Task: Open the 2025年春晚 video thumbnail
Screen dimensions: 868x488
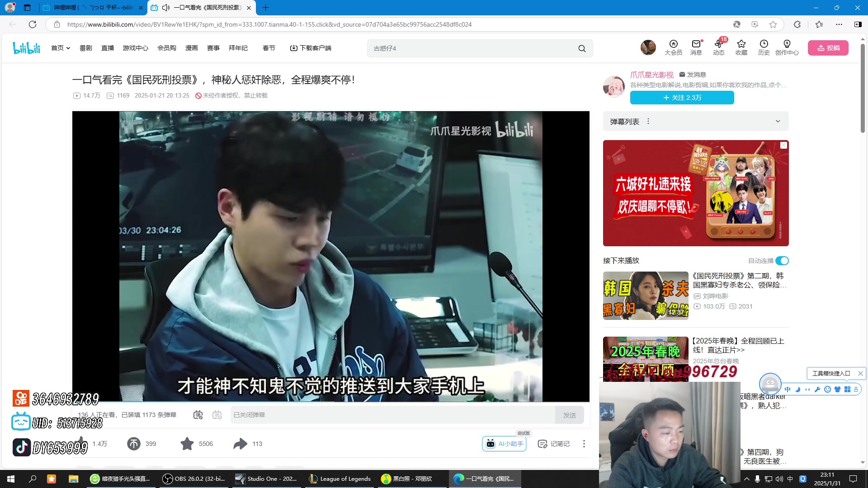Action: click(x=646, y=359)
